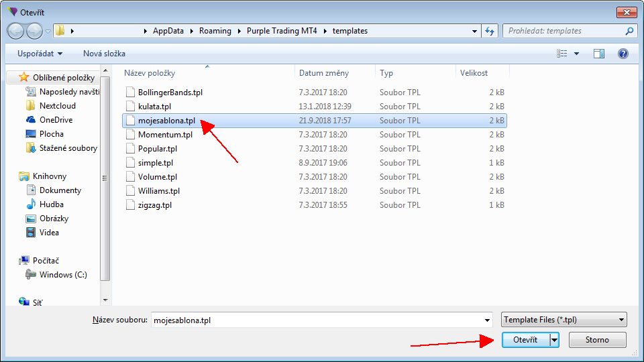Screen dimensions: 644x362
Task: Click the file icon of zigzag.tpl
Action: [130, 205]
